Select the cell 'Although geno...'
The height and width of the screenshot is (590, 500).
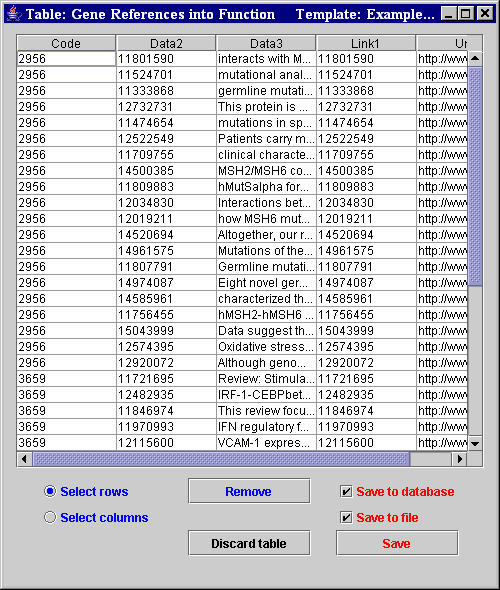266,363
